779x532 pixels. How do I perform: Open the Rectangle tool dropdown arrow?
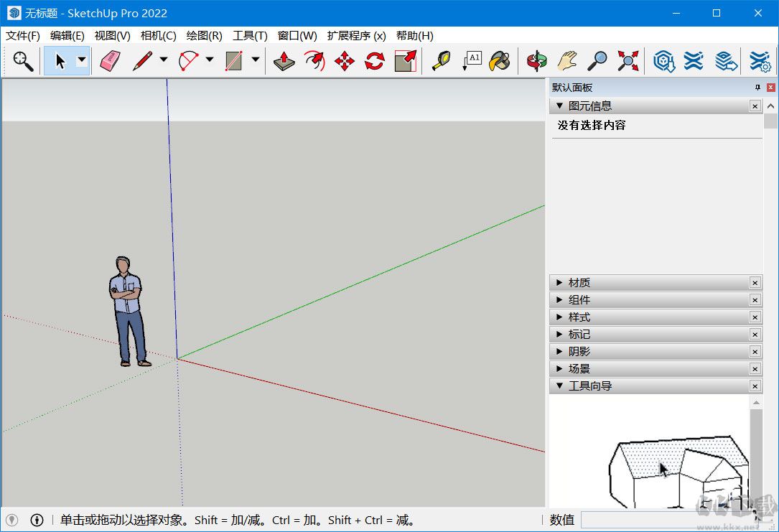click(x=256, y=61)
